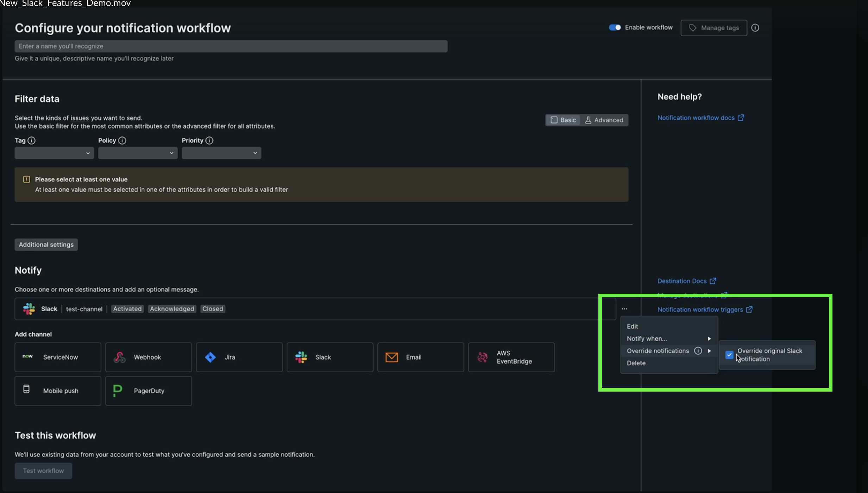Expand the Tag attribute dropdown
Image resolution: width=868 pixels, height=493 pixels.
pos(54,153)
